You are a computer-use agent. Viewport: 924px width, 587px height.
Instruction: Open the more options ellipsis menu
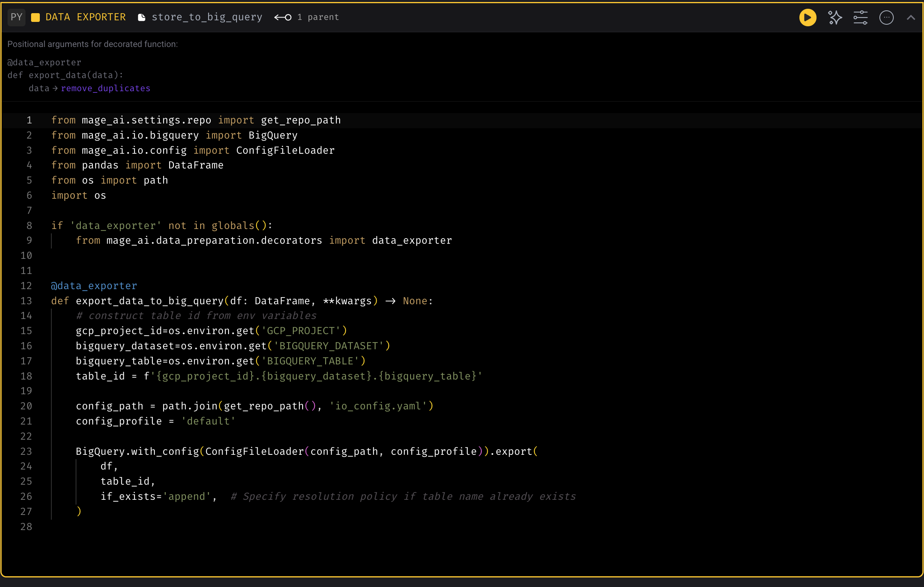pos(887,18)
